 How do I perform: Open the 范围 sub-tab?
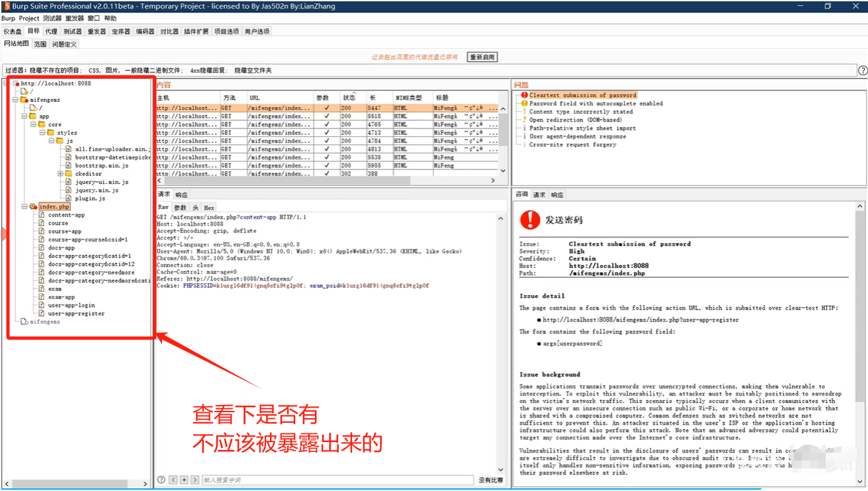pos(40,44)
